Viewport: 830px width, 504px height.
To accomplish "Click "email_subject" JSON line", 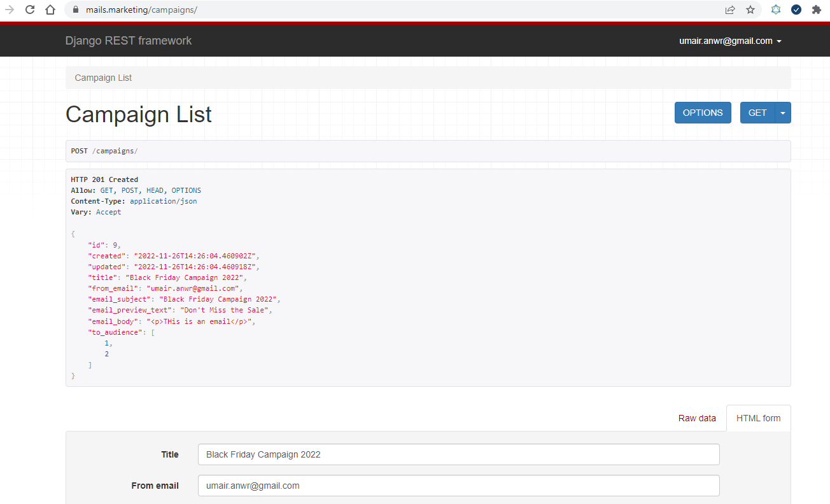I will pyautogui.click(x=184, y=299).
